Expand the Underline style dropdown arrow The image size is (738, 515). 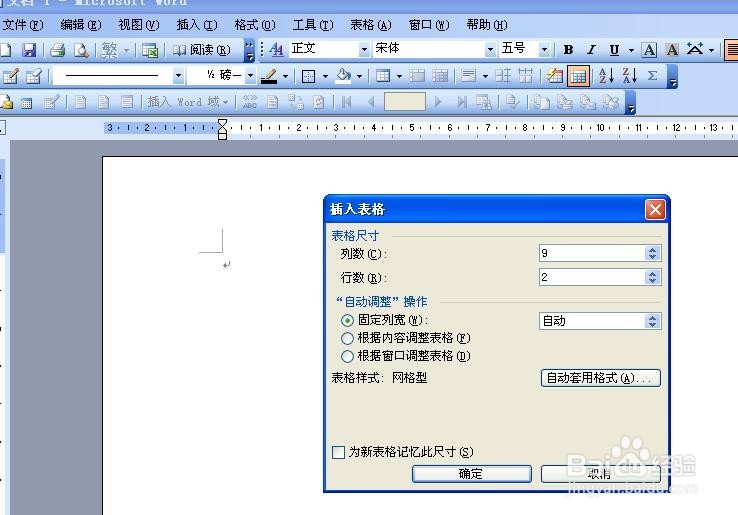pyautogui.click(x=631, y=50)
